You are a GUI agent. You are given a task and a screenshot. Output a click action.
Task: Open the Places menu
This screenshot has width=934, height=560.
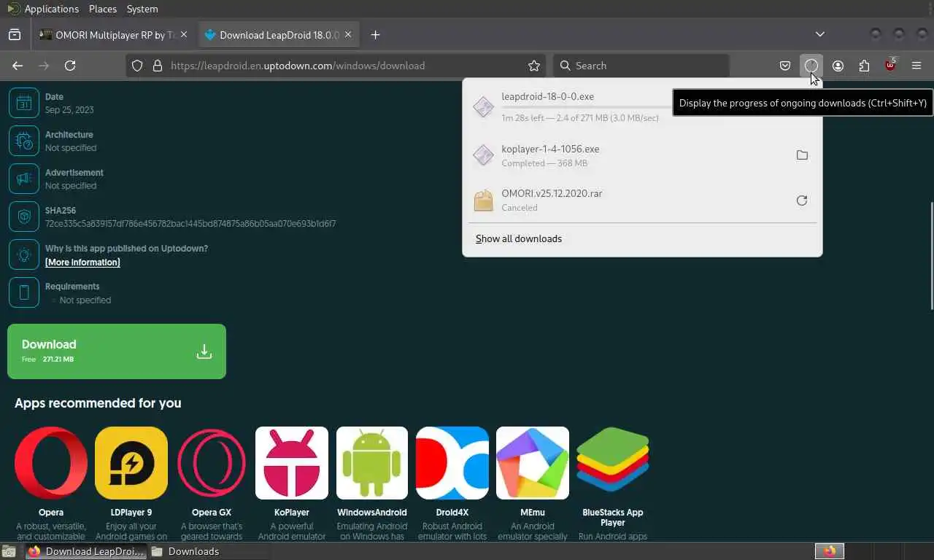point(103,9)
